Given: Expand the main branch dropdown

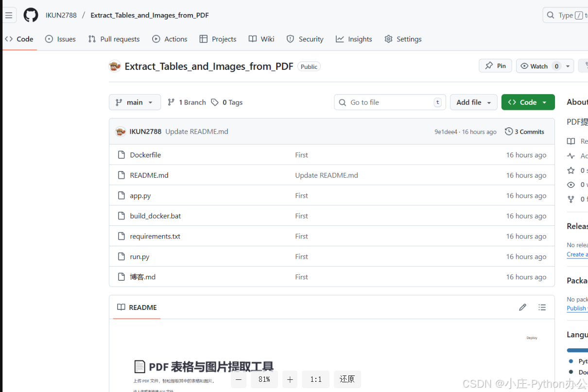Looking at the screenshot, I should 135,102.
